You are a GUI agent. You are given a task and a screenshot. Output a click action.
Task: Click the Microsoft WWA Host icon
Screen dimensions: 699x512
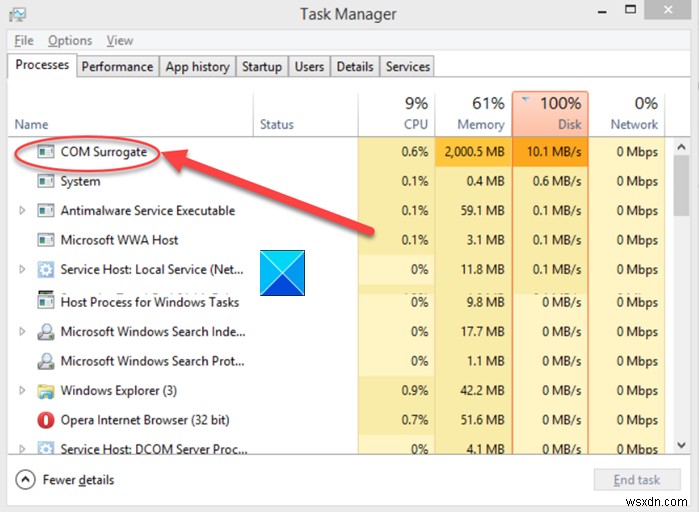pyautogui.click(x=45, y=240)
